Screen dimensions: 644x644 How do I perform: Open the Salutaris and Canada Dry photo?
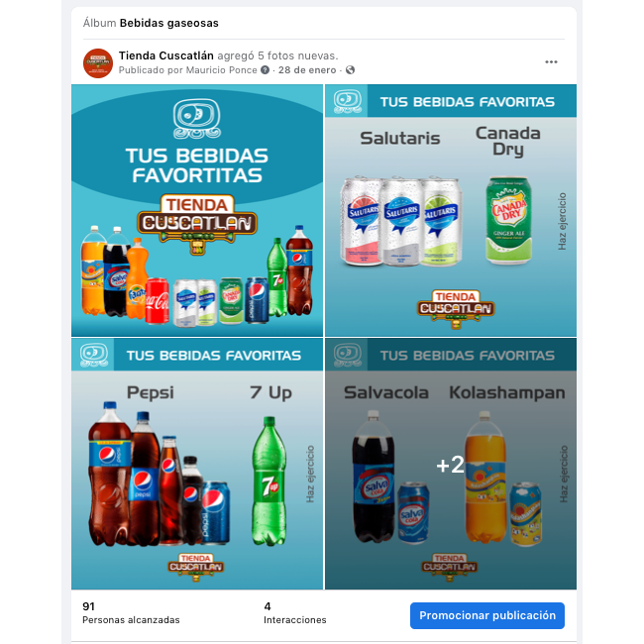pyautogui.click(x=451, y=210)
